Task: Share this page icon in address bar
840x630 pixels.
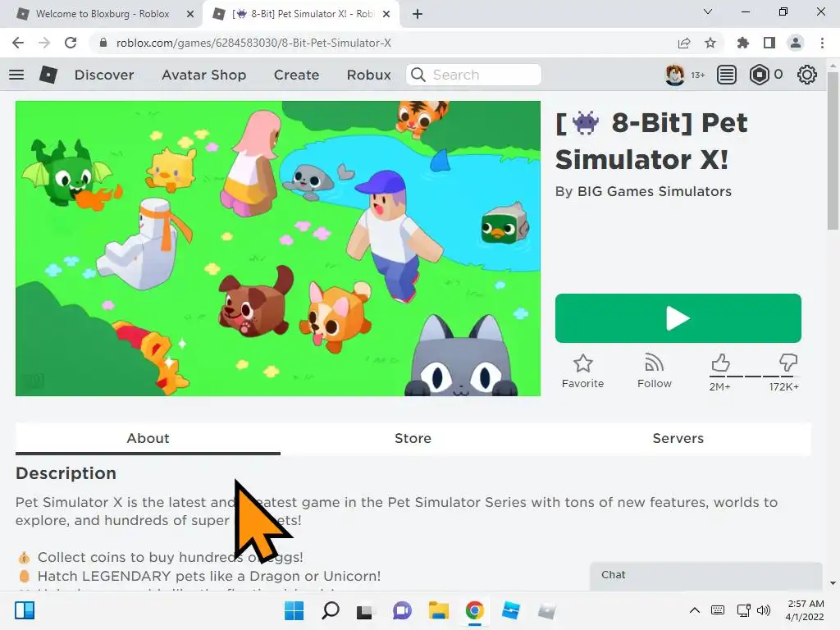Action: [684, 43]
